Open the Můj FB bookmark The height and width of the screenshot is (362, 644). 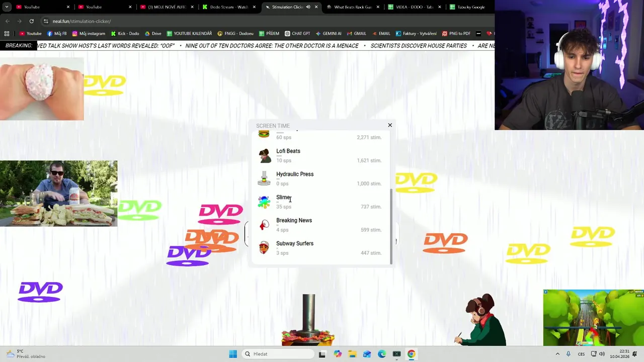coord(57,34)
